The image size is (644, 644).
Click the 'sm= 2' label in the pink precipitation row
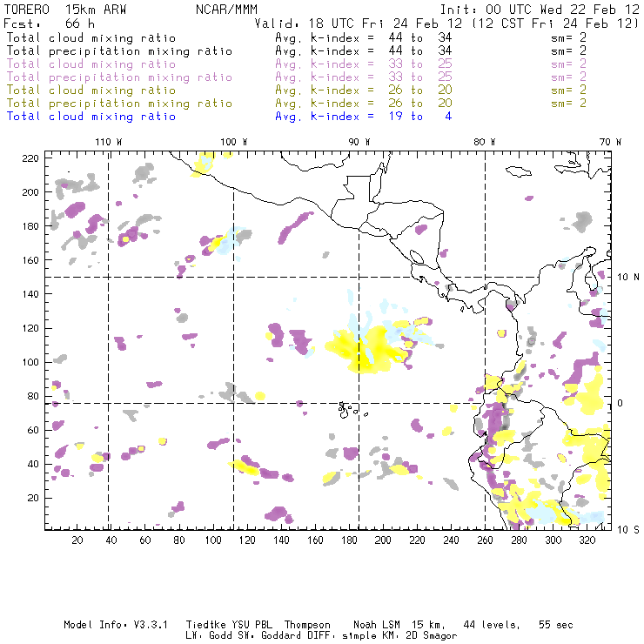568,77
